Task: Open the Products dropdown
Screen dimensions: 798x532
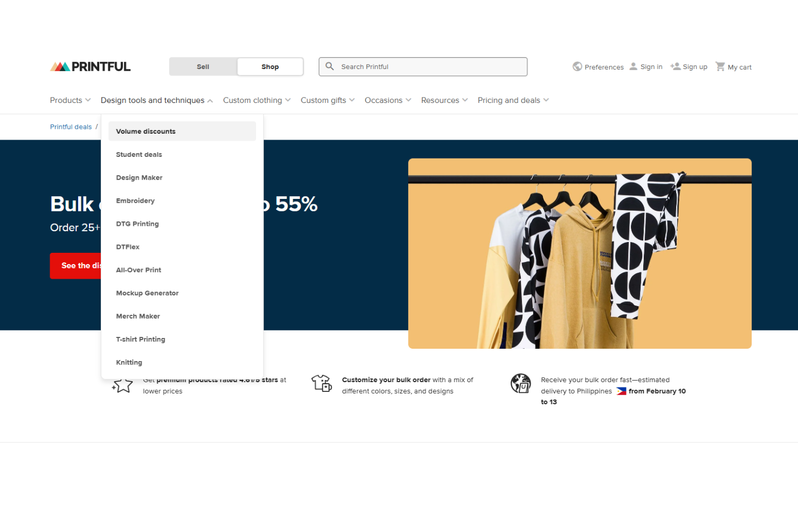Action: pyautogui.click(x=70, y=100)
